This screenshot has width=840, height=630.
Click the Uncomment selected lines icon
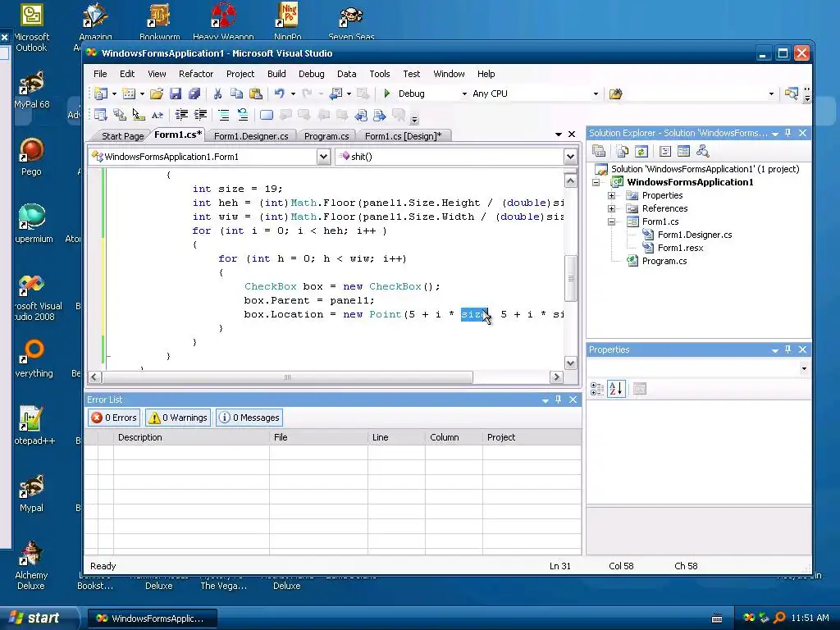tap(243, 115)
